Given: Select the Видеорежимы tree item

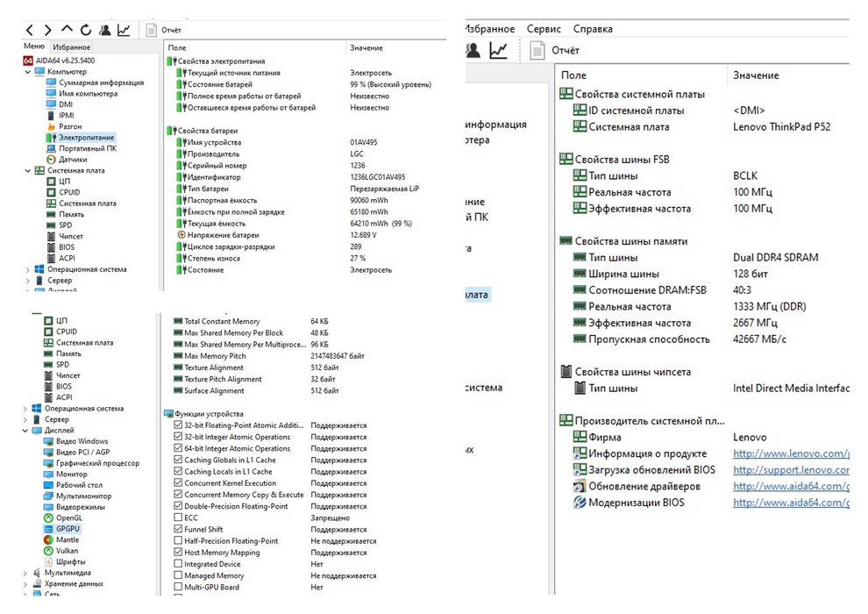Looking at the screenshot, I should click(81, 507).
